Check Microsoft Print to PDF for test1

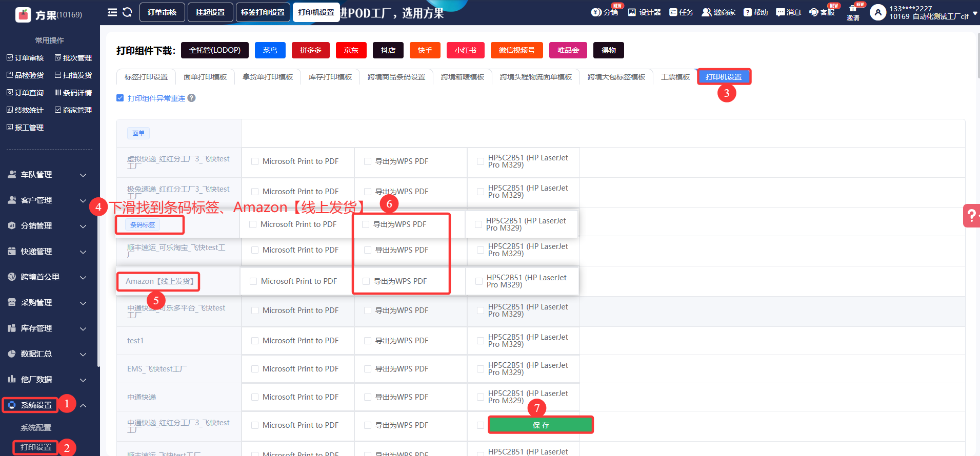click(255, 341)
